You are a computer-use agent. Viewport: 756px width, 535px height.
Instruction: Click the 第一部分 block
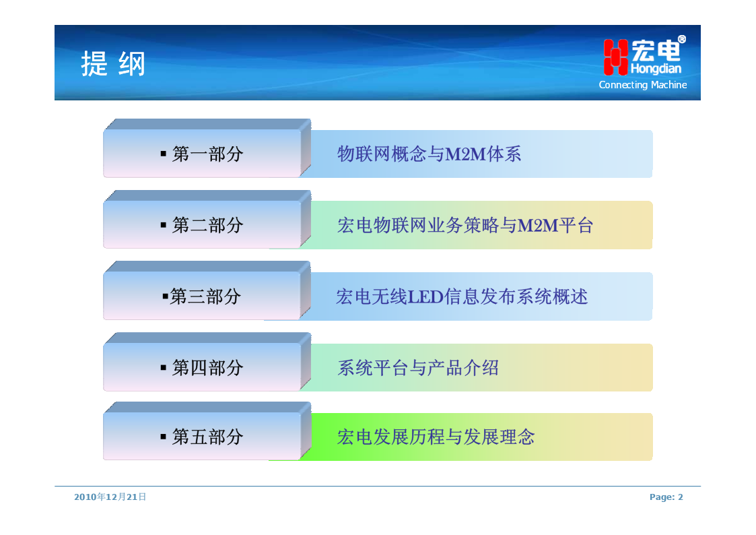(207, 149)
